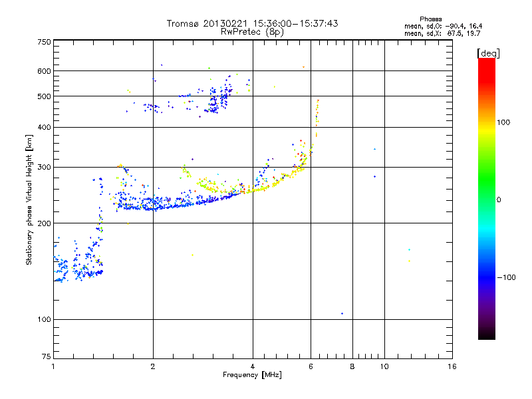Click the 'Frequency [MHz]' axis title
532x399 pixels.
click(x=252, y=375)
